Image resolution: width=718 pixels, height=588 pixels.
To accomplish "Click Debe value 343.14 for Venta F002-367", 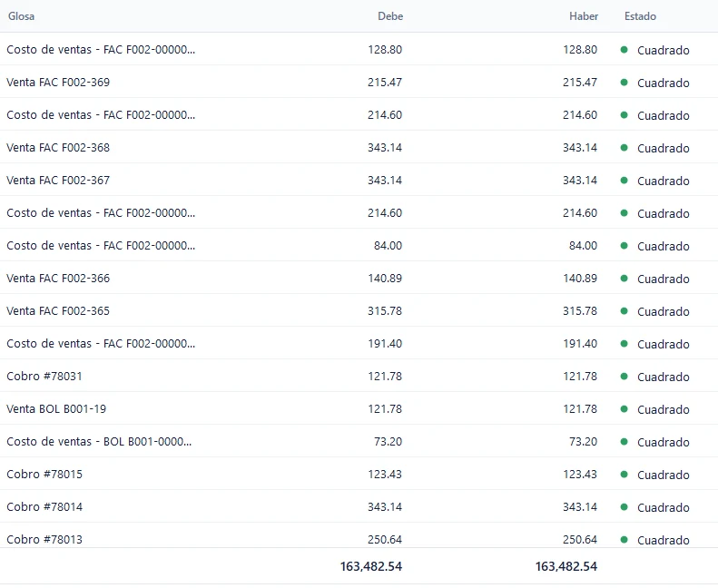I will [x=385, y=181].
